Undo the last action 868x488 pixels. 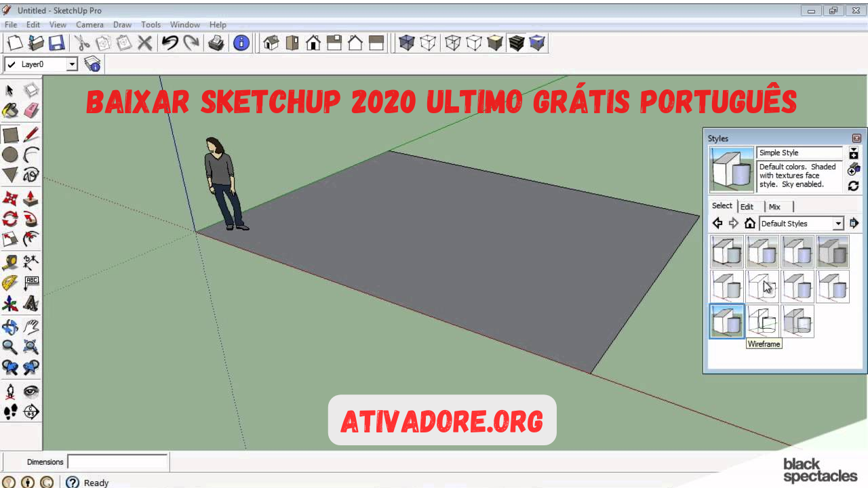[x=170, y=43]
